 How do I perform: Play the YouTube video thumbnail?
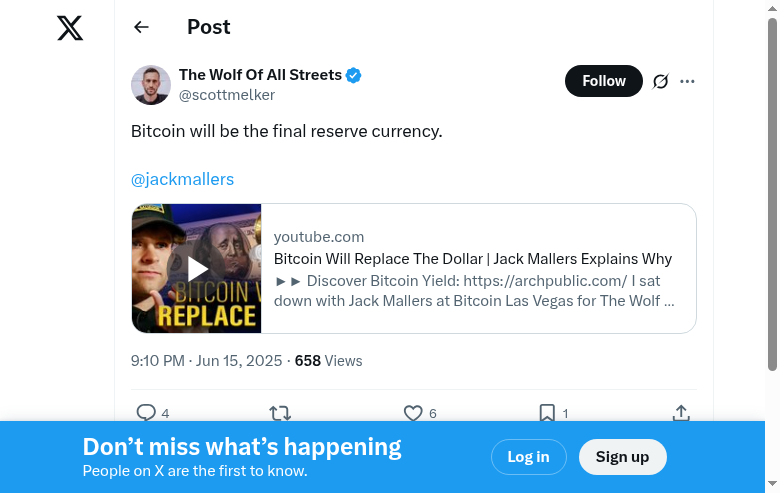point(197,268)
